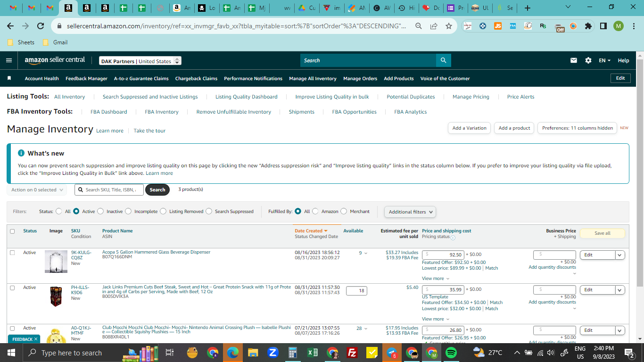
Task: Open the FBA Inventory tool tab
Action: pyautogui.click(x=162, y=112)
